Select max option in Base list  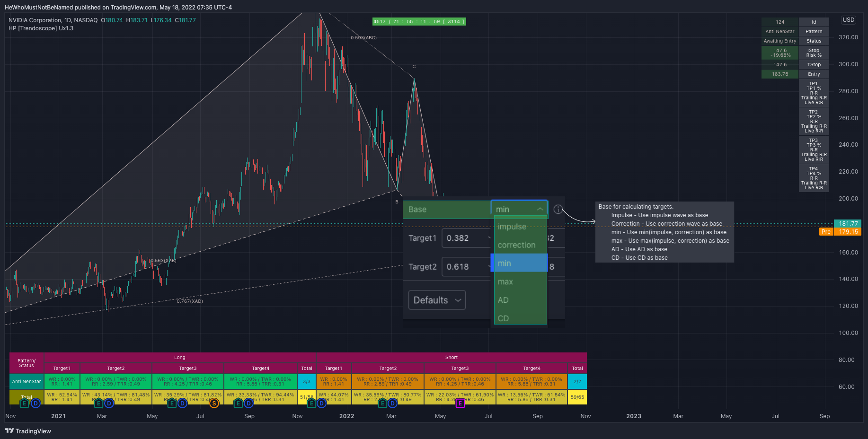pos(521,281)
